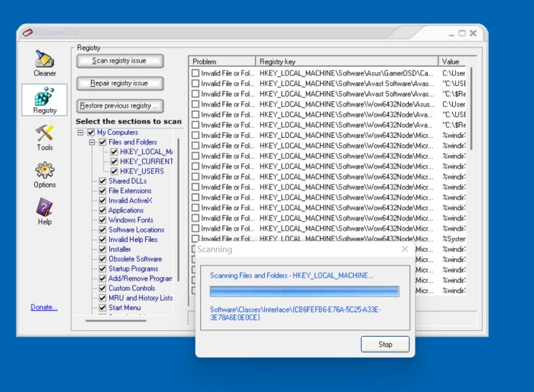Click the sections tree horizontal scrollbar

coord(116,320)
